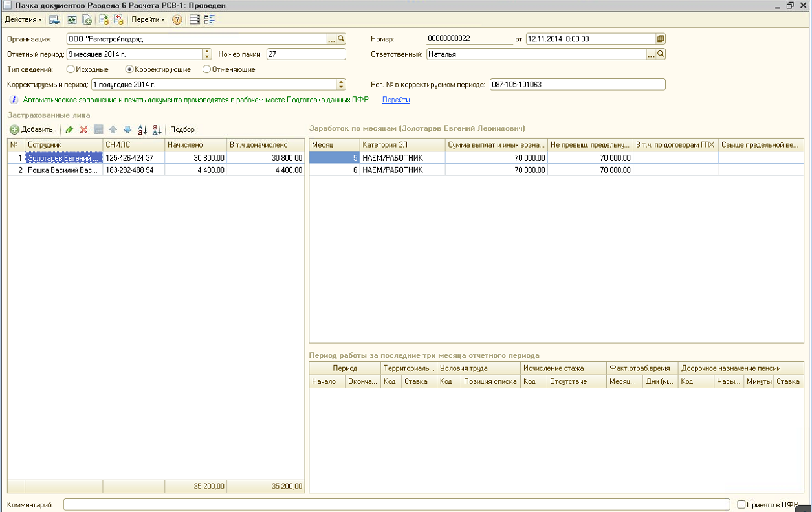Select the Корректирующие radio button
The width and height of the screenshot is (812, 512).
(x=129, y=69)
